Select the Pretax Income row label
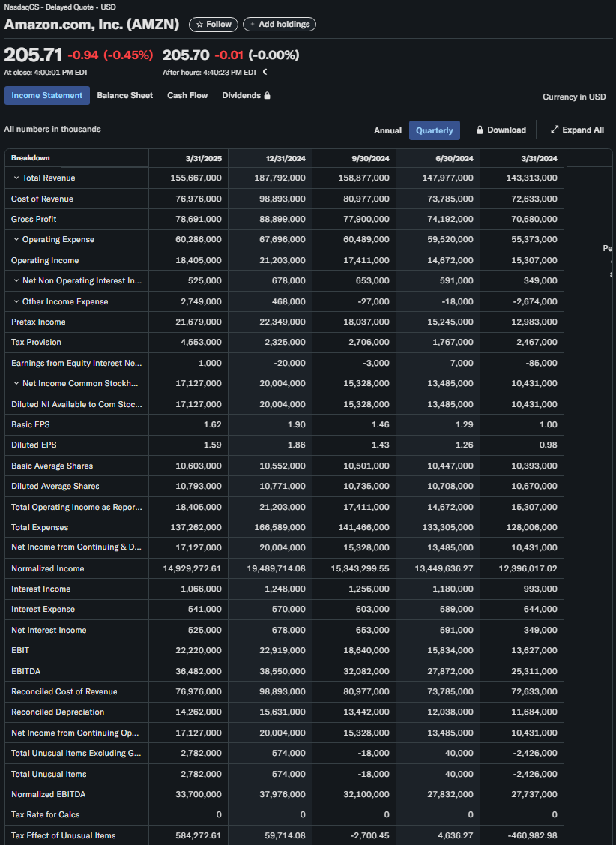 point(38,322)
